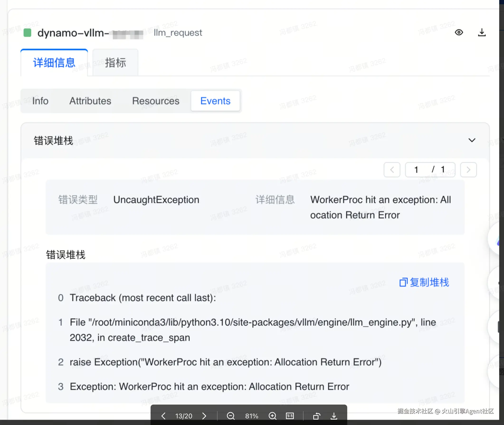Zoom in the image viewer
This screenshot has height=425, width=504.
click(x=272, y=415)
